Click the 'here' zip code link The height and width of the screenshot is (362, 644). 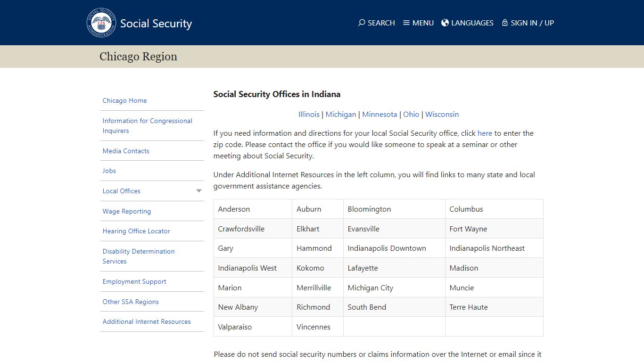tap(485, 133)
